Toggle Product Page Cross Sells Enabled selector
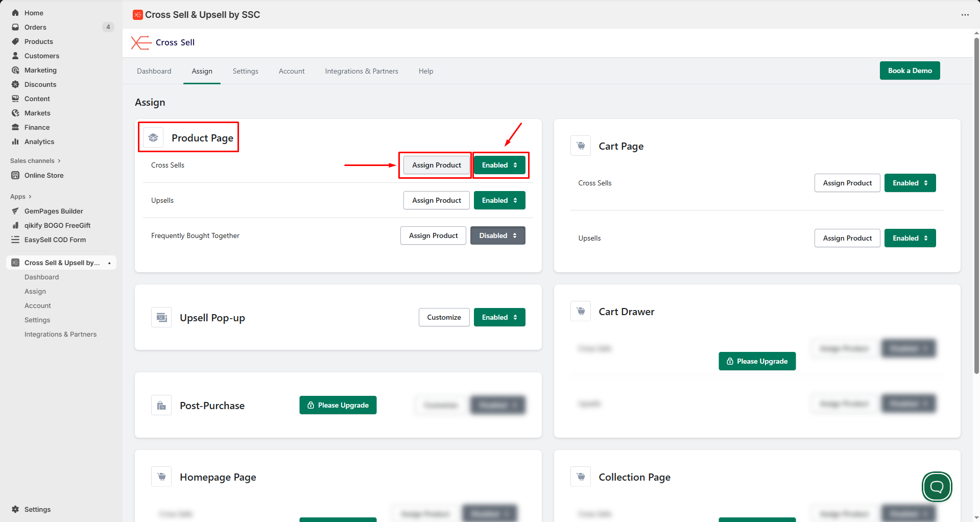 pos(499,165)
